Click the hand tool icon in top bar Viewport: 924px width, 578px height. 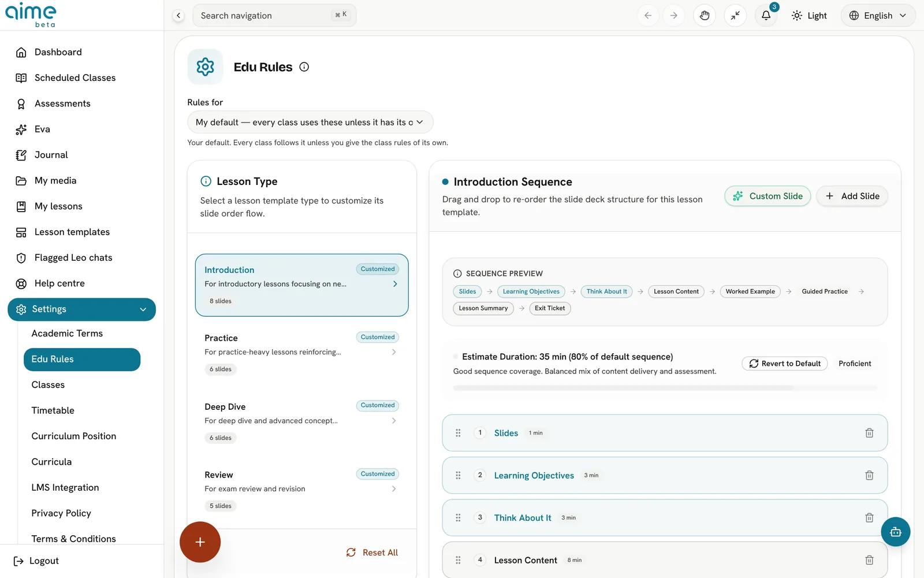click(705, 16)
